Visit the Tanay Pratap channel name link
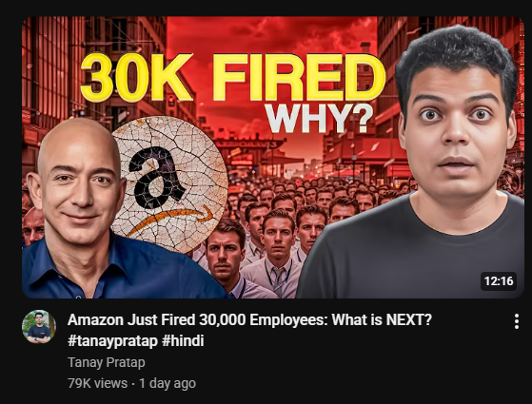This screenshot has height=404, width=532. coord(107,362)
